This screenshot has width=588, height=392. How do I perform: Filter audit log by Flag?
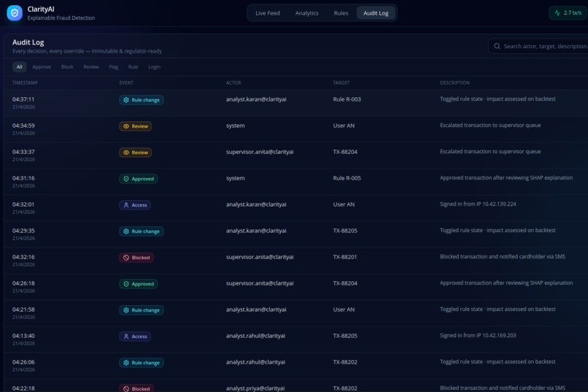coord(113,66)
